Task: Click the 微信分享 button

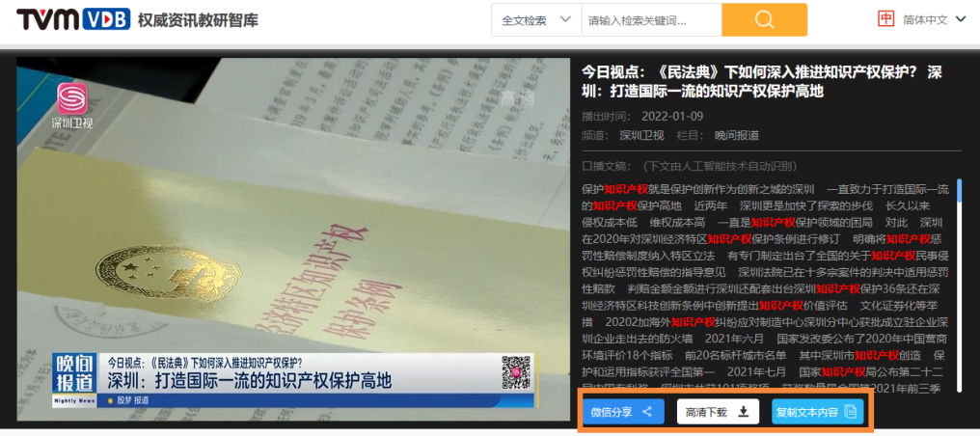Action: (623, 412)
